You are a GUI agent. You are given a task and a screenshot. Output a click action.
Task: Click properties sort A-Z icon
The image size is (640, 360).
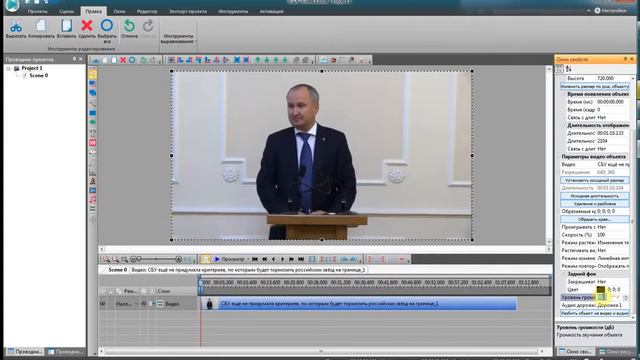pos(569,69)
